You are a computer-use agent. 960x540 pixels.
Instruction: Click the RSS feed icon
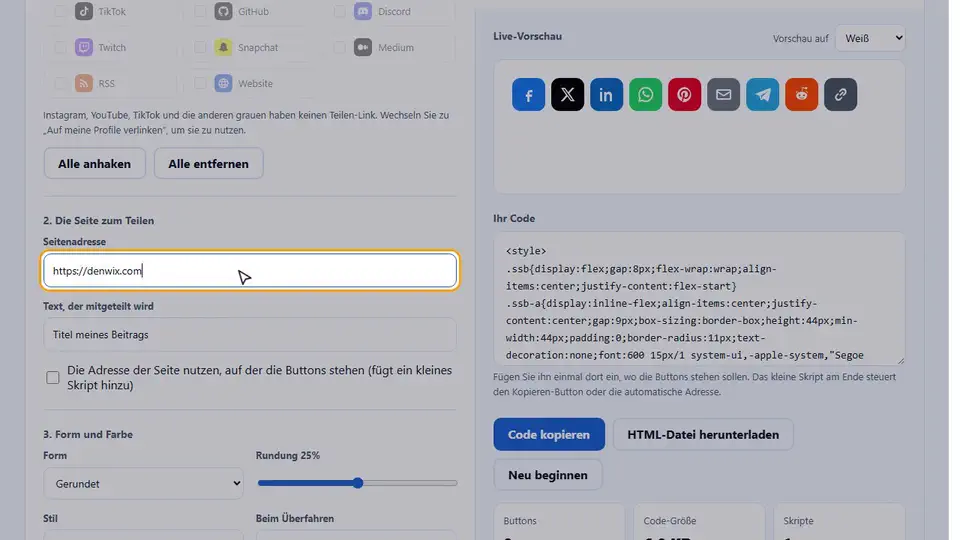pos(84,83)
